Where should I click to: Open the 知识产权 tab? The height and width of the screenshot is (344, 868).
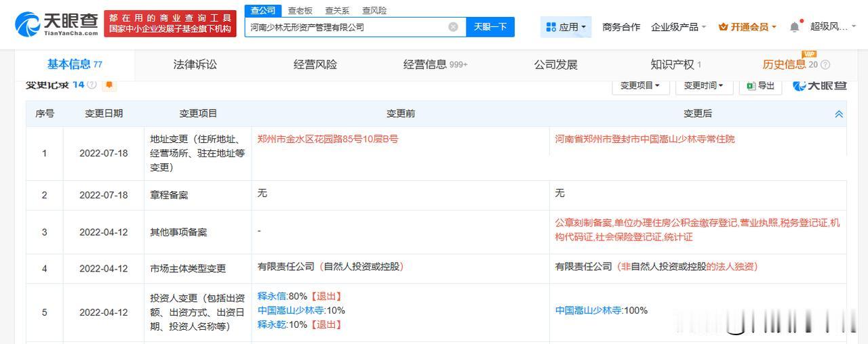(676, 64)
